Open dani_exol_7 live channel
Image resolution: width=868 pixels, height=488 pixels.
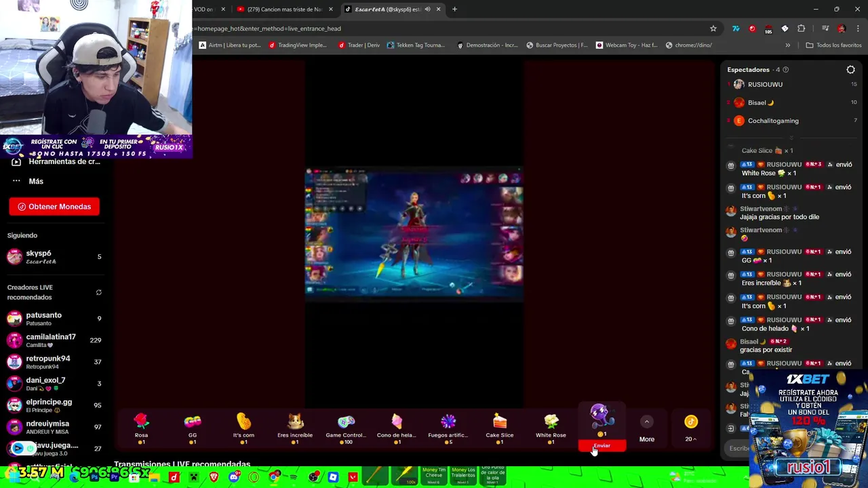pyautogui.click(x=54, y=384)
